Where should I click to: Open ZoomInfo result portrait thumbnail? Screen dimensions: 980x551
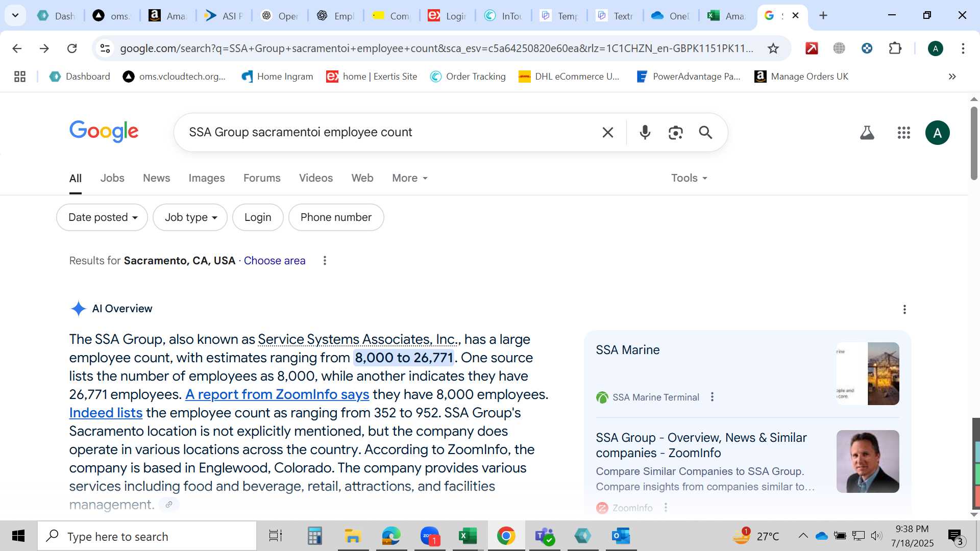(x=867, y=461)
